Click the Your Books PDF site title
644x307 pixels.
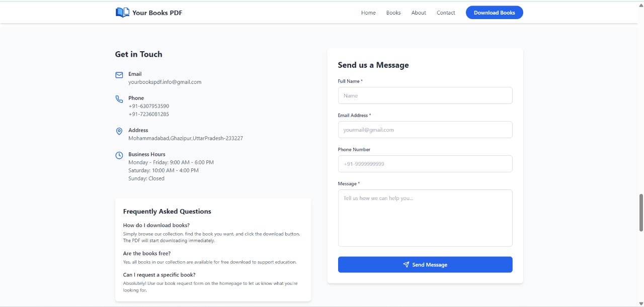pyautogui.click(x=157, y=13)
